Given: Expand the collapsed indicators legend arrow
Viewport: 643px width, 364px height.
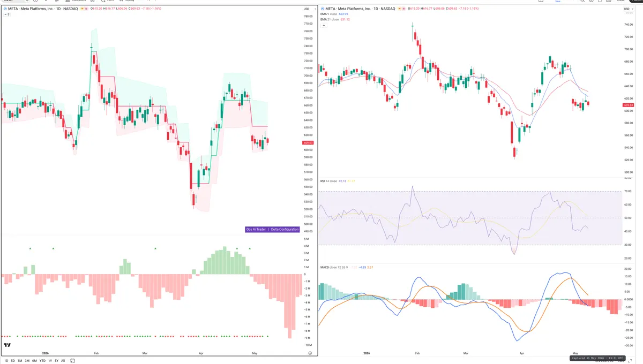Looking at the screenshot, I should (x=5, y=14).
